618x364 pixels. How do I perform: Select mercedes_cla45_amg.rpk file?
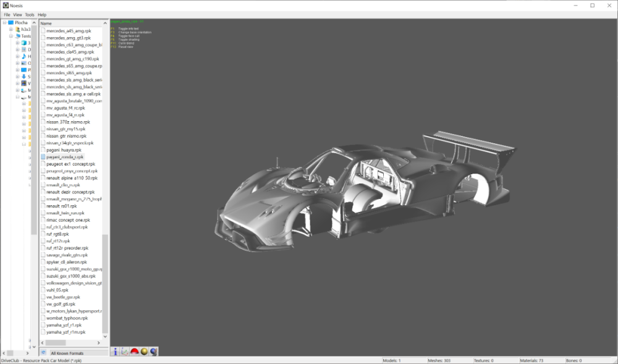70,52
